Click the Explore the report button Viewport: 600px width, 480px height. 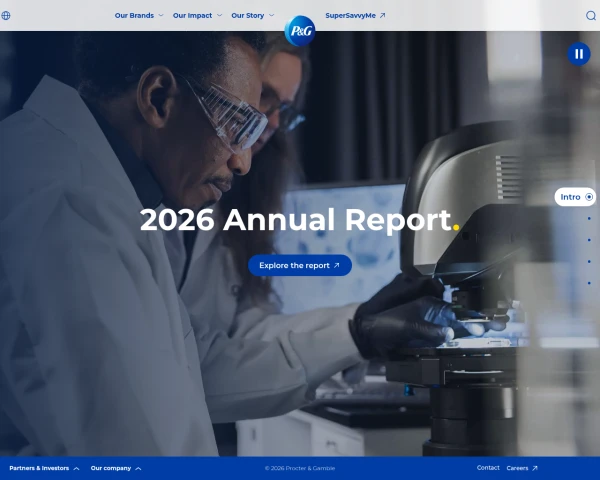(x=300, y=265)
